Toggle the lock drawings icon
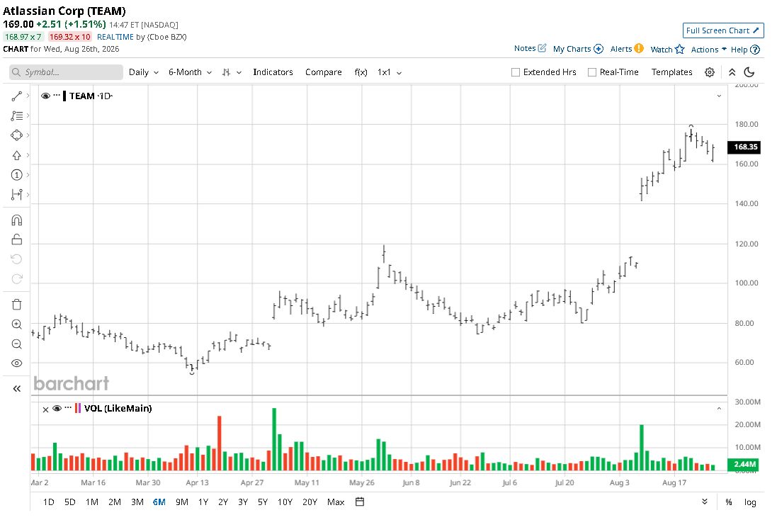 16,239
